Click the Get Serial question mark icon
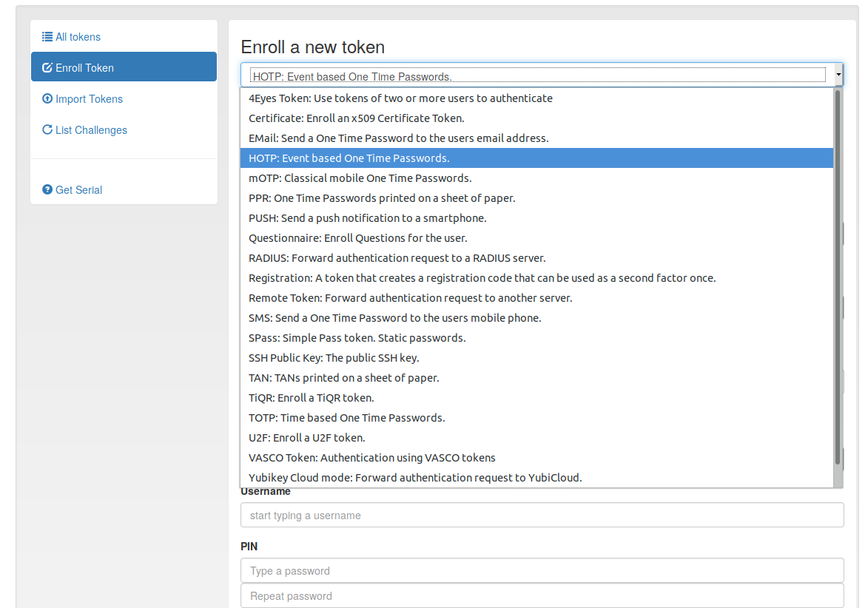The height and width of the screenshot is (608, 868). (x=47, y=189)
